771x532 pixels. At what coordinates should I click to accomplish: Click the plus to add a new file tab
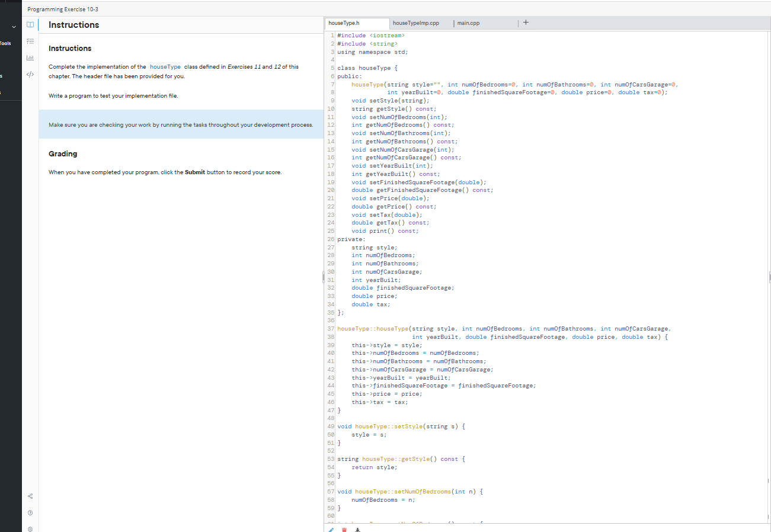(526, 23)
